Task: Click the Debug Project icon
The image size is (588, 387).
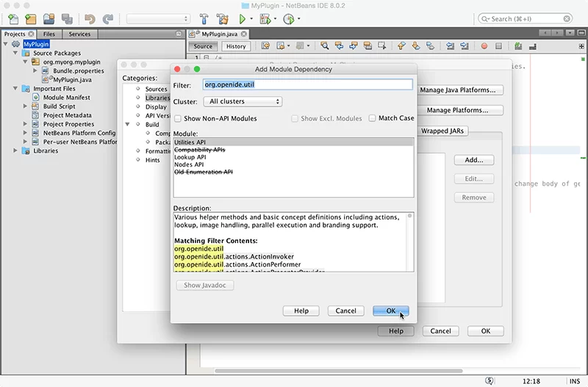Action: tap(265, 19)
